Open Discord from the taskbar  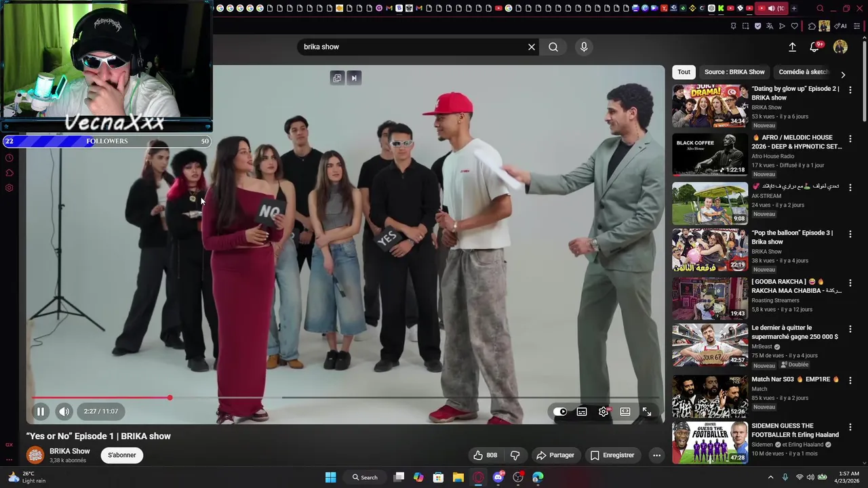[x=498, y=477]
